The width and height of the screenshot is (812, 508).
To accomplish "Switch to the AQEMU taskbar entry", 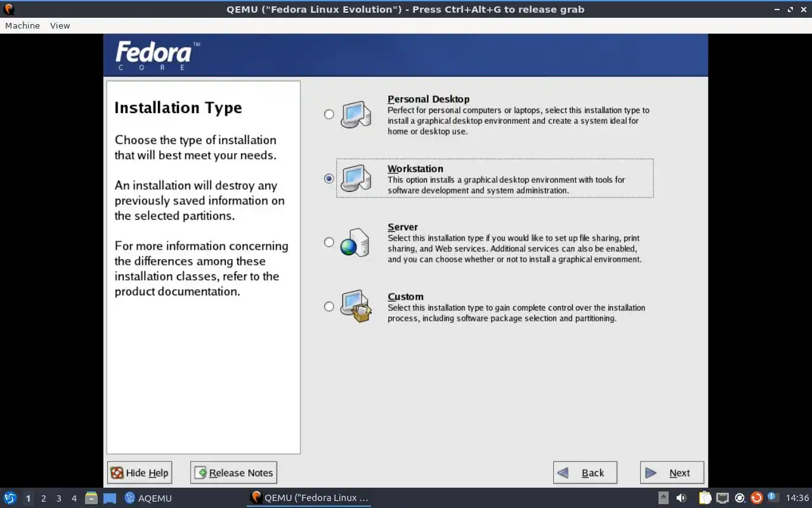I will point(148,498).
